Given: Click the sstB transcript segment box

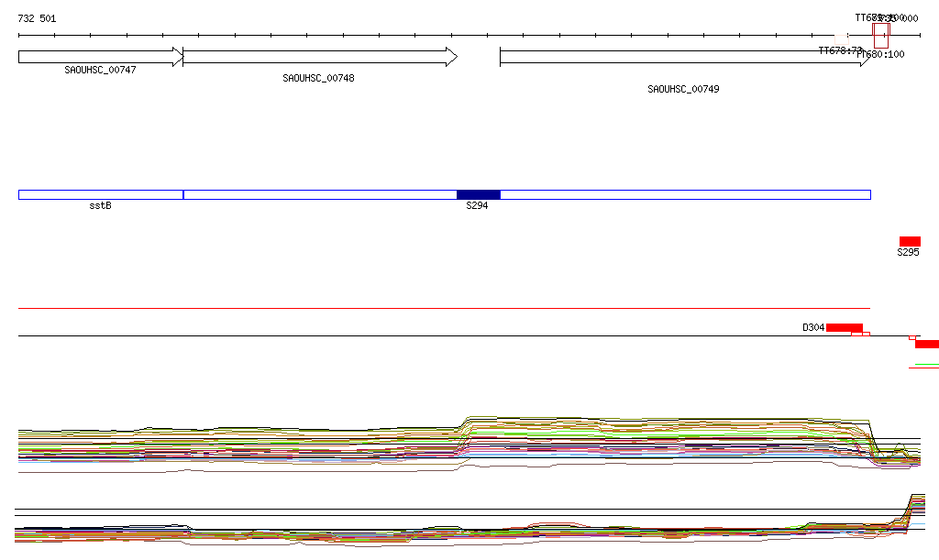Looking at the screenshot, I should [101, 194].
